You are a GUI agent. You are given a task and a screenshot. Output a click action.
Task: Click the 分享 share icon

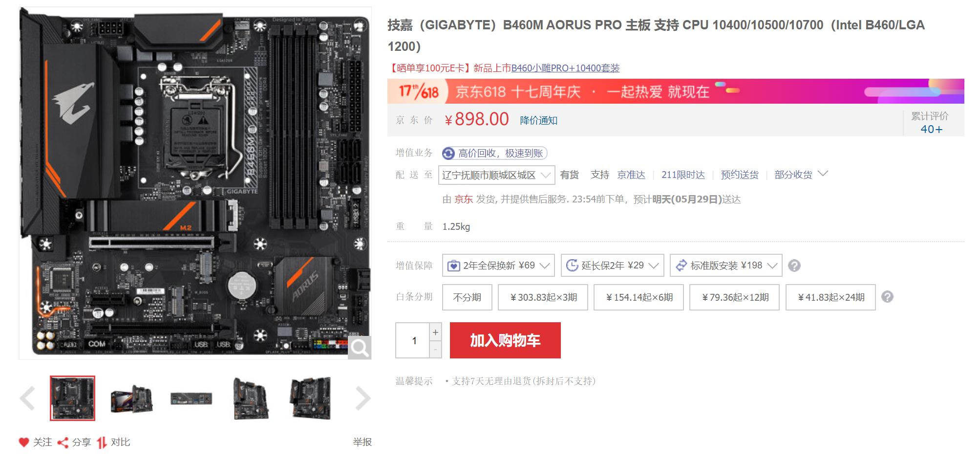pos(63,443)
